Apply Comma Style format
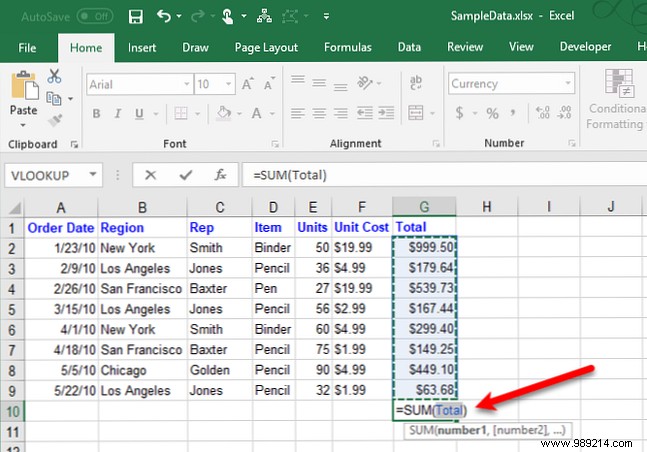Viewport: 647px width, 452px height. (x=512, y=112)
